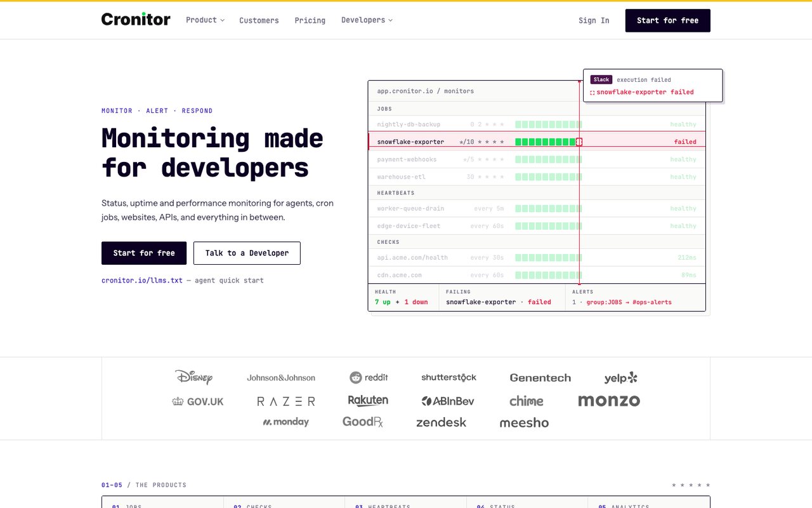The image size is (812, 508).
Task: Click the Talk to a Developer button
Action: pyautogui.click(x=247, y=253)
